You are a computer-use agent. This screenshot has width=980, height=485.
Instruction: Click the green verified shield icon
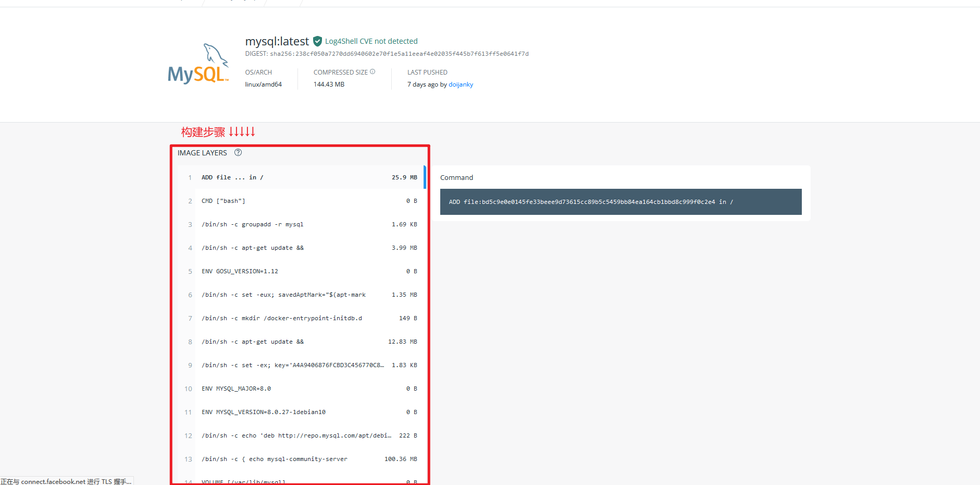(x=317, y=41)
